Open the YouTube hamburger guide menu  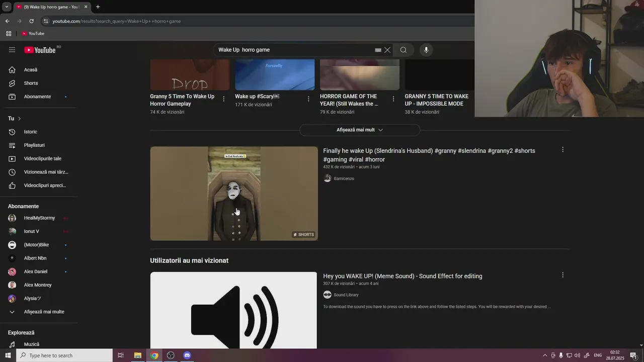click(12, 50)
